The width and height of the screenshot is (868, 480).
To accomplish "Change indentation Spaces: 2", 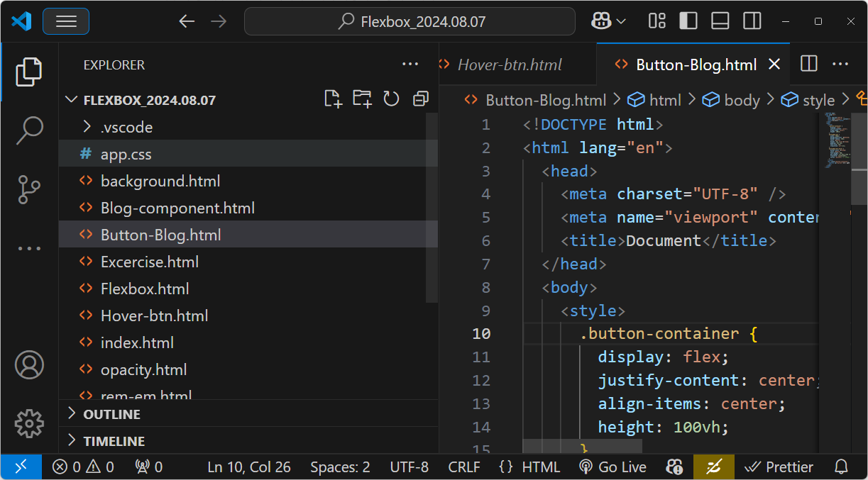I will (340, 467).
